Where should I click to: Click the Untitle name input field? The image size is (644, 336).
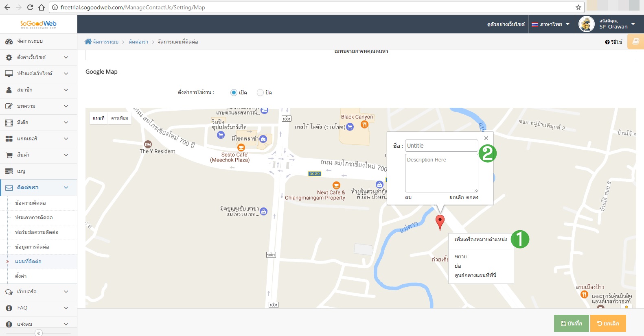pyautogui.click(x=441, y=146)
